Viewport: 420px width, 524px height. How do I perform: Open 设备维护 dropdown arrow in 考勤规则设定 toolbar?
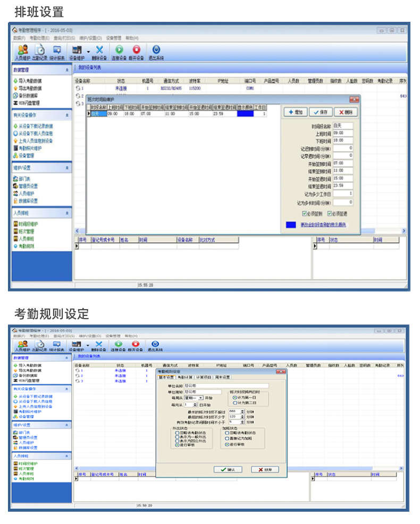88,345
